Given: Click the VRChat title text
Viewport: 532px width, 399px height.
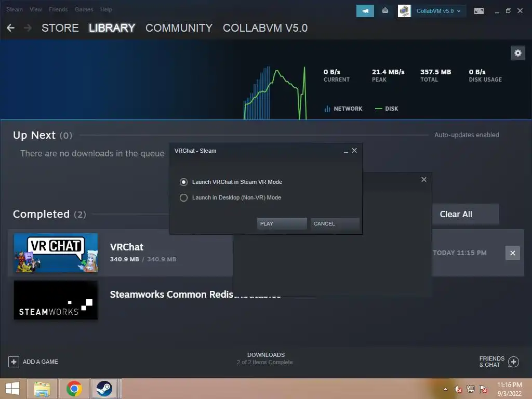Looking at the screenshot, I should (x=127, y=247).
